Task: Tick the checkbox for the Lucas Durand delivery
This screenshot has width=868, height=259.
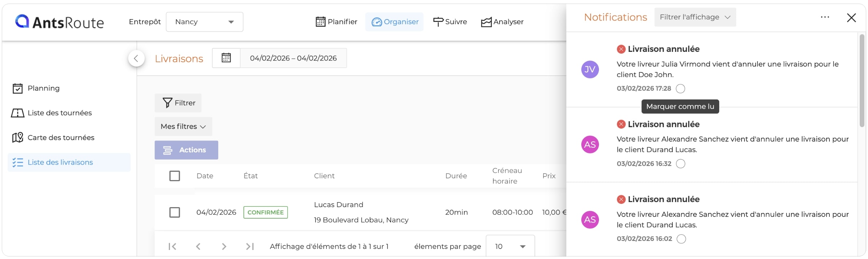Action: pyautogui.click(x=175, y=212)
